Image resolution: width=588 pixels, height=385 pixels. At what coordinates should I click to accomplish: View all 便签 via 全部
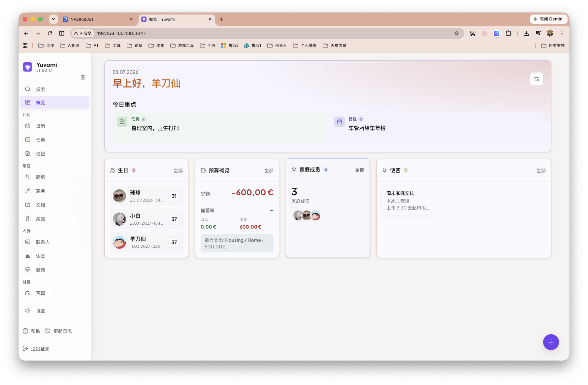(541, 170)
